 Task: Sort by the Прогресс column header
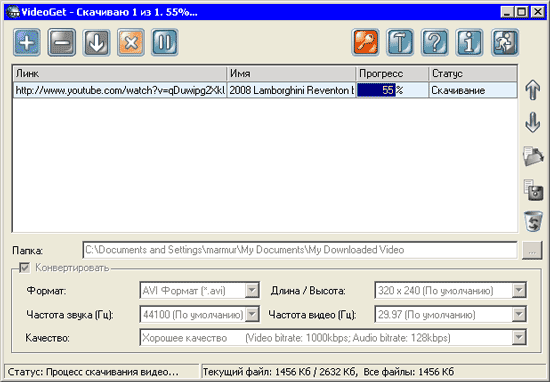(x=393, y=74)
